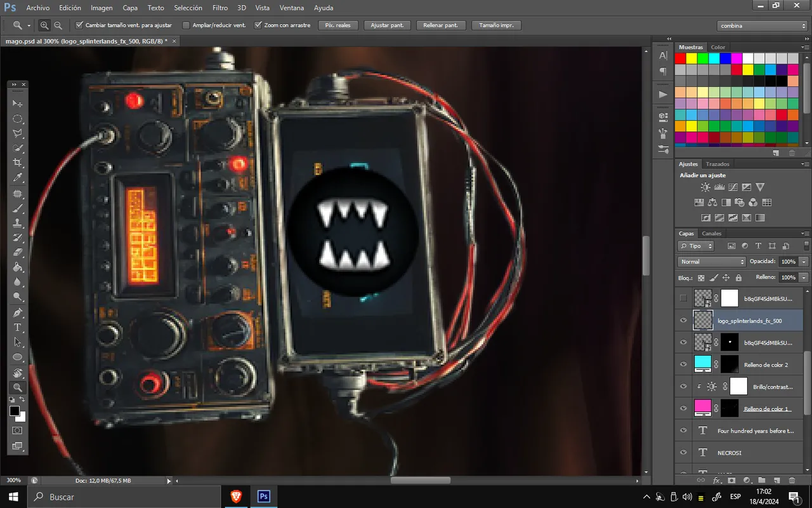
Task: Pick the red swatch in Muestras
Action: 680,58
